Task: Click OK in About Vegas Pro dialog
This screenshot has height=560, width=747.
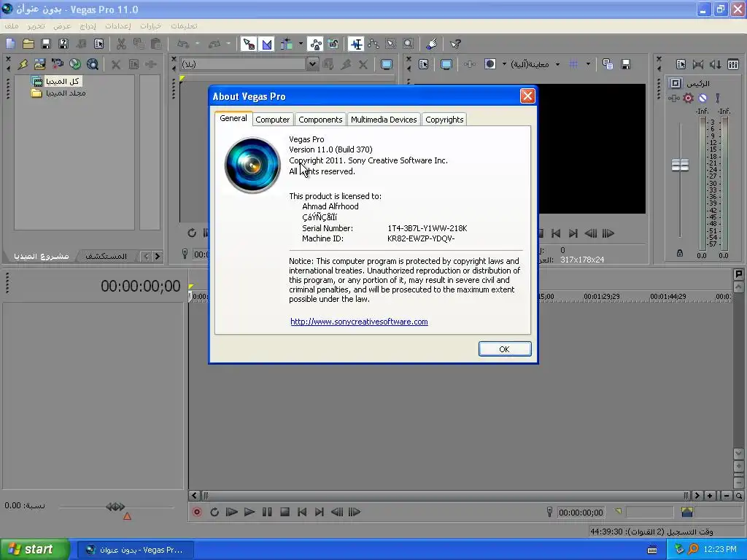Action: [505, 349]
